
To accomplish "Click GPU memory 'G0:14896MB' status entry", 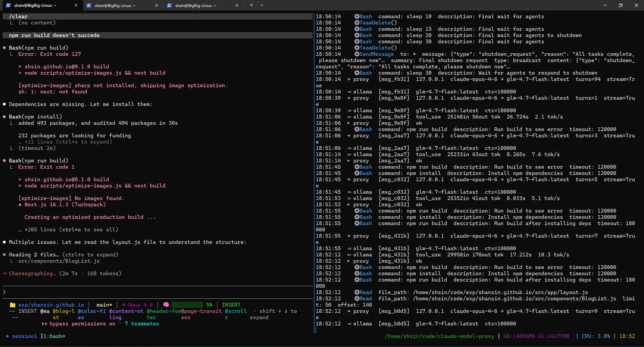I will 519,336.
